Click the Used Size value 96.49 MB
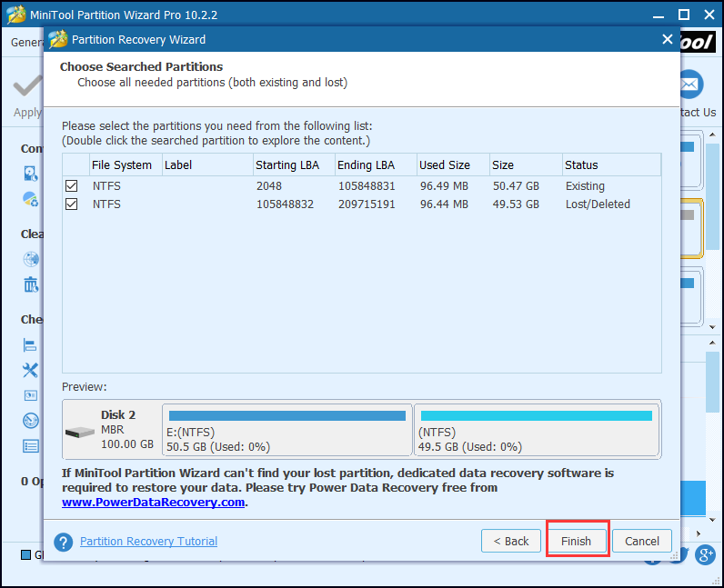 pos(444,186)
